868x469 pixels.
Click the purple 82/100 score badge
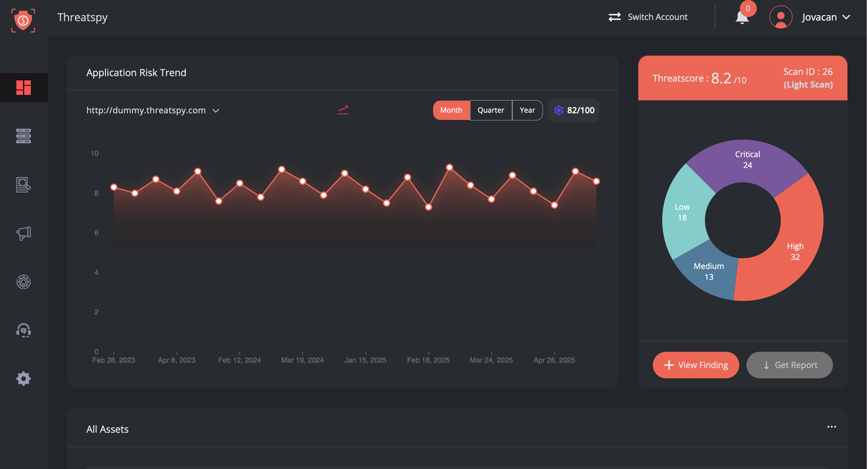[x=574, y=110]
